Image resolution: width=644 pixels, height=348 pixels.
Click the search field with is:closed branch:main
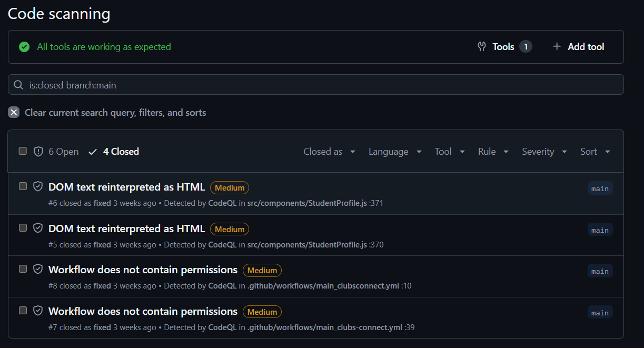(x=316, y=85)
